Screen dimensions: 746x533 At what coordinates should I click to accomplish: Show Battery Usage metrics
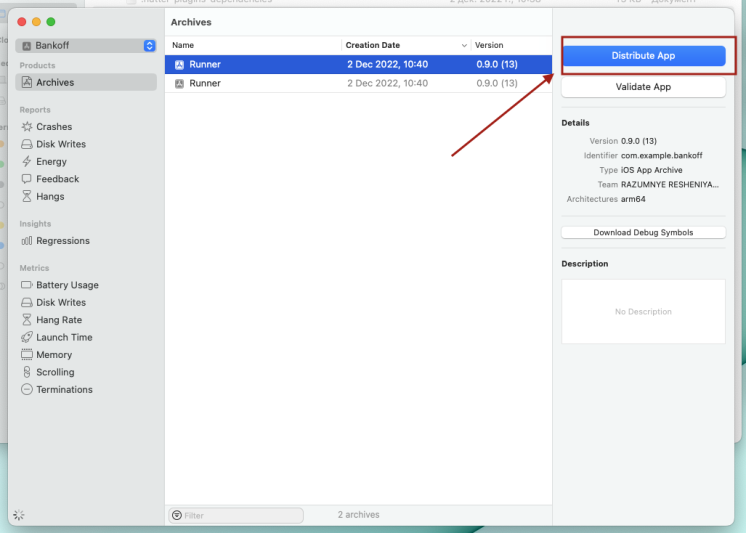click(x=67, y=285)
